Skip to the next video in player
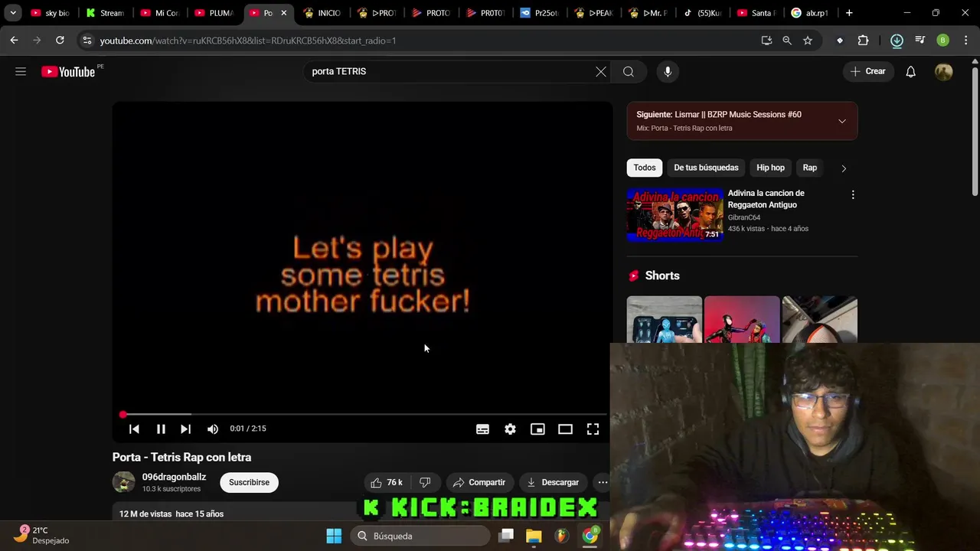The height and width of the screenshot is (551, 980). (185, 429)
